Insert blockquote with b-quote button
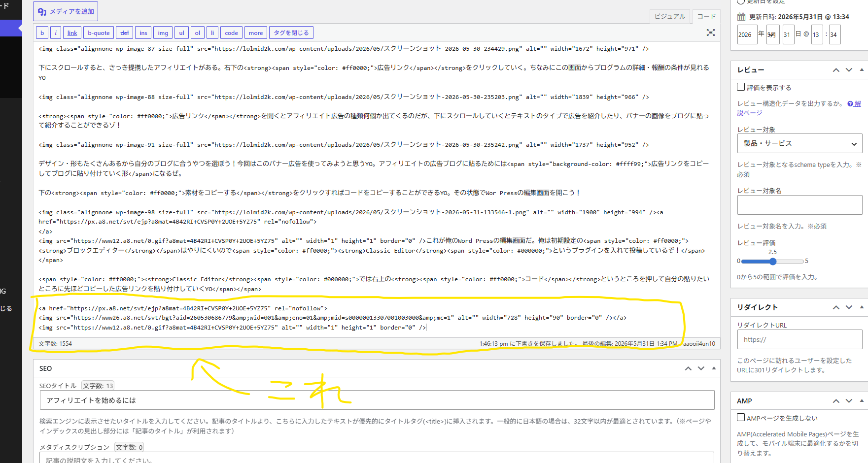The width and height of the screenshot is (868, 463). point(99,33)
